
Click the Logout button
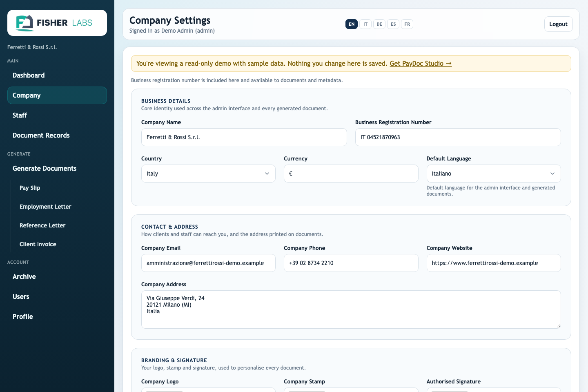(559, 24)
